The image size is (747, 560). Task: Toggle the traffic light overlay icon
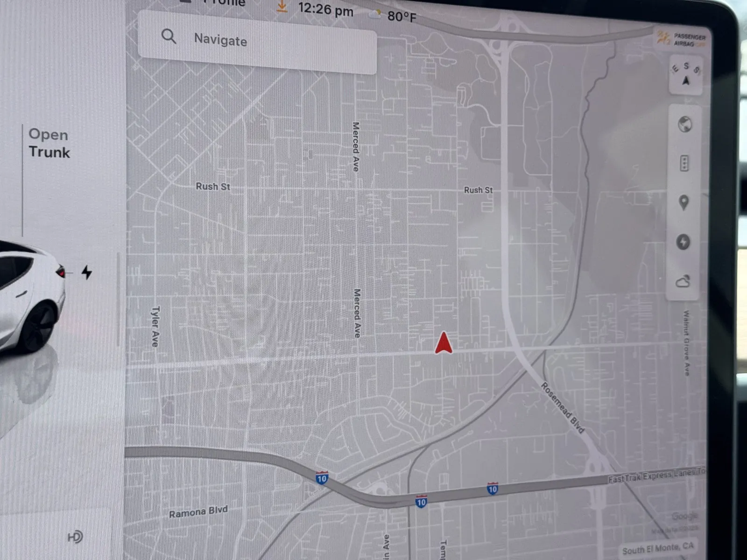pyautogui.click(x=684, y=163)
